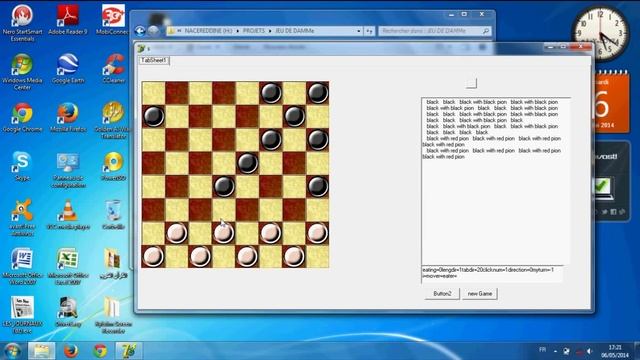Start over with the new Game button

480,293
